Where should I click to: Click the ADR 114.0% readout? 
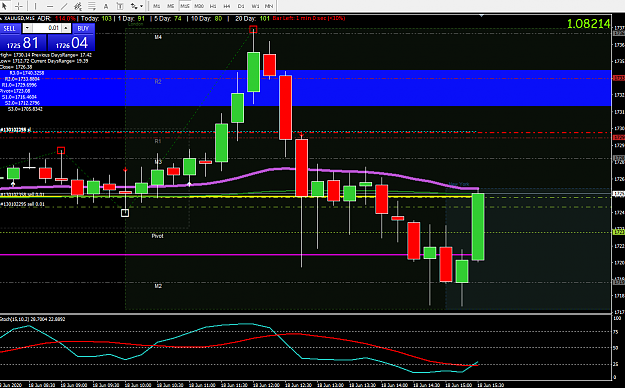click(x=57, y=18)
